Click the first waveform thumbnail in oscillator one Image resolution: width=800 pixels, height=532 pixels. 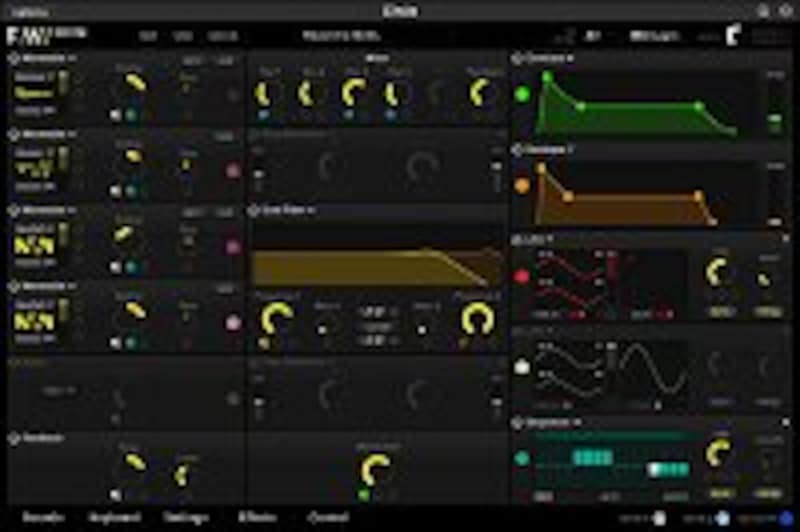[34, 92]
